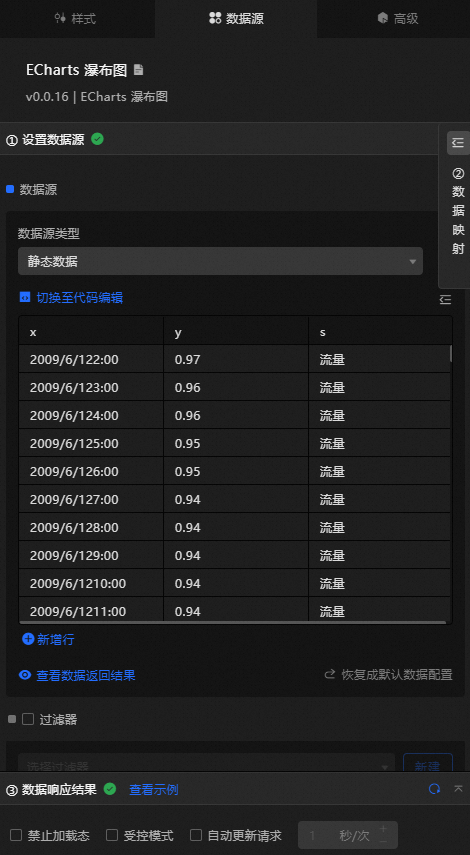470x855 pixels.
Task: Click green check icon next to 设置数据源
Action: (x=98, y=139)
